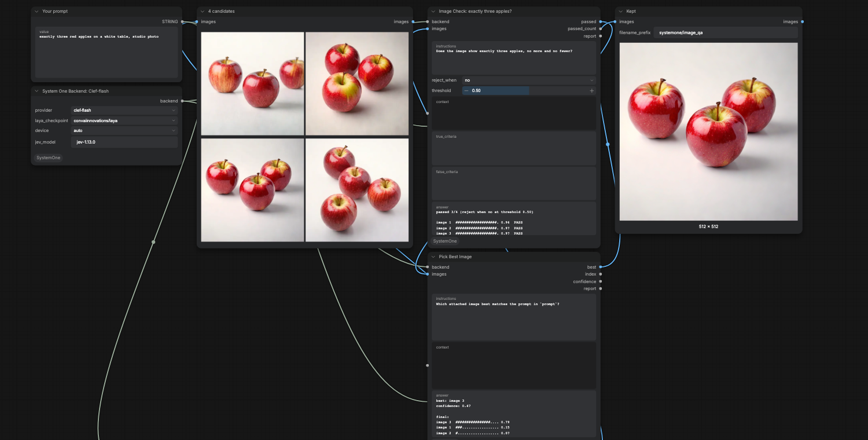Click the images input port on Pick Best Image
This screenshot has height=440, width=868.
(x=428, y=274)
